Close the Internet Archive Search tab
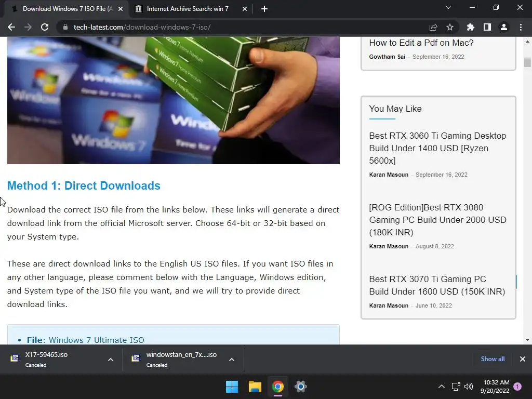 [245, 9]
